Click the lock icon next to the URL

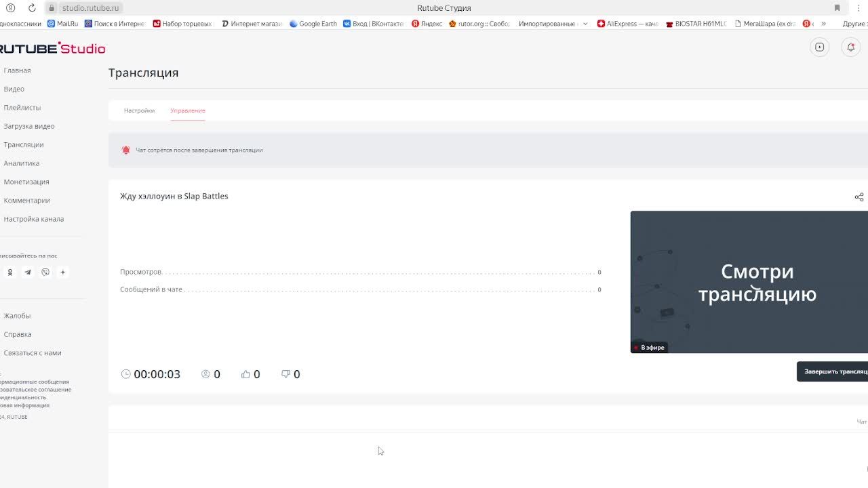click(x=52, y=8)
